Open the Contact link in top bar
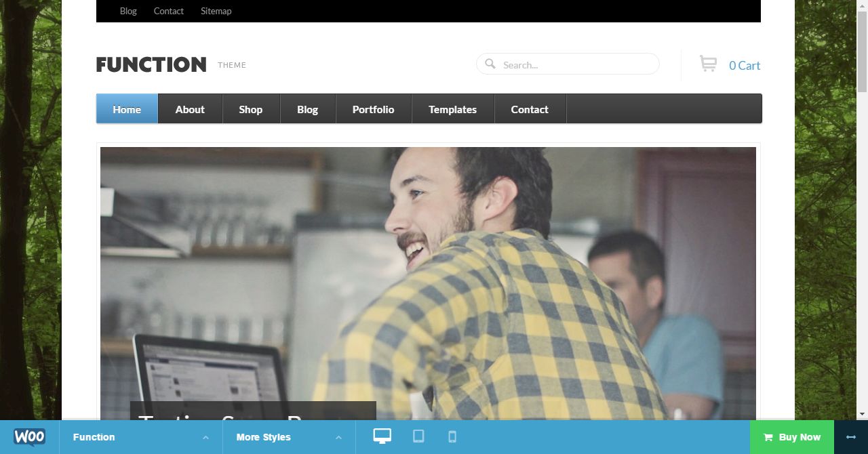 pyautogui.click(x=169, y=11)
